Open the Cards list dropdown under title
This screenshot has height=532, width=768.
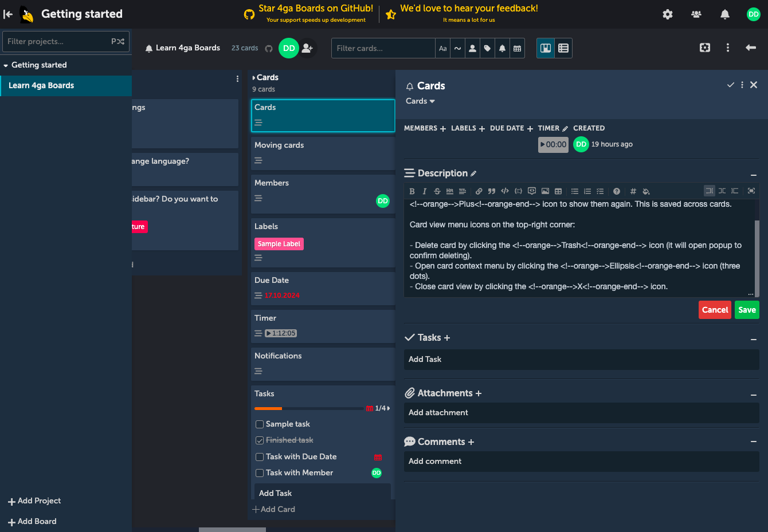[421, 101]
